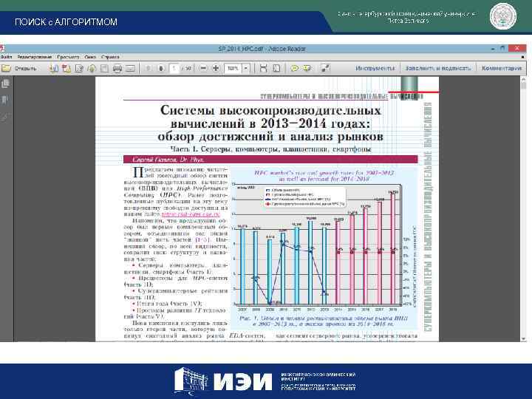Click the 100% zoom level field

(x=233, y=69)
